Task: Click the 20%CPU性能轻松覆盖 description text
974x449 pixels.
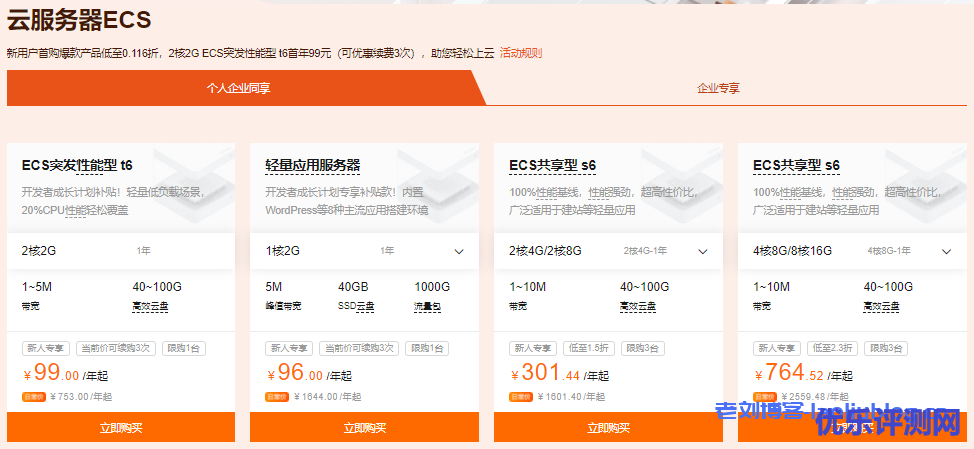Action: point(75,210)
